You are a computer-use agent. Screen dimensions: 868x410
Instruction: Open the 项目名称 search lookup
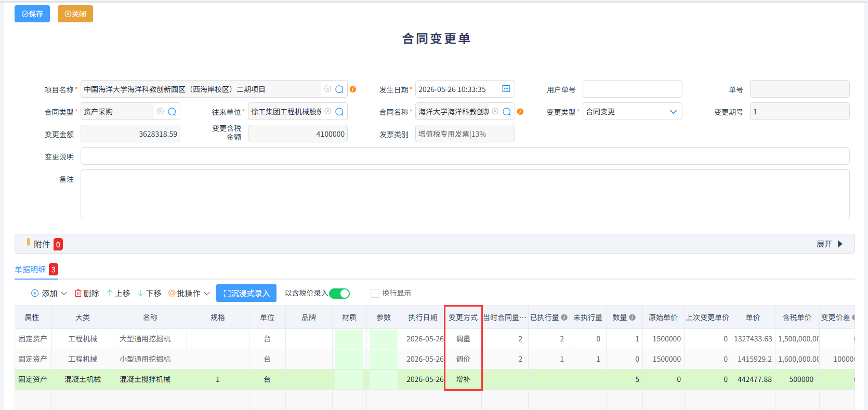(x=339, y=89)
